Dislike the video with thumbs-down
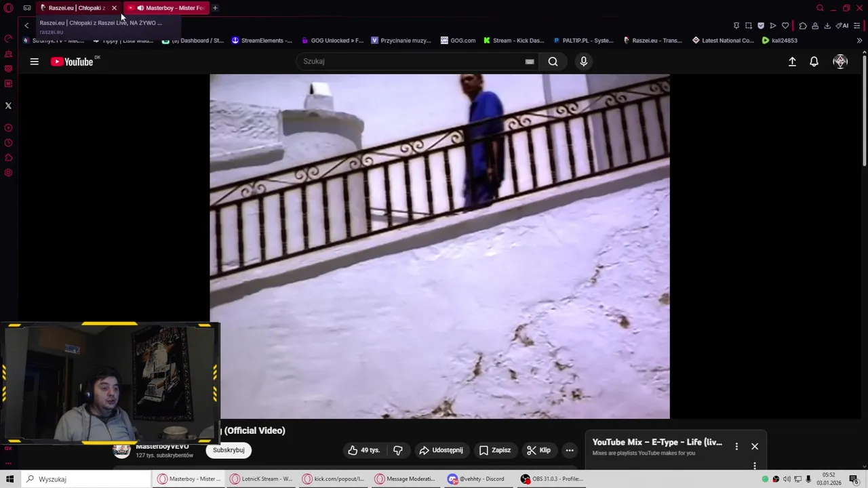Screen dimensions: 868x488 [398, 450]
